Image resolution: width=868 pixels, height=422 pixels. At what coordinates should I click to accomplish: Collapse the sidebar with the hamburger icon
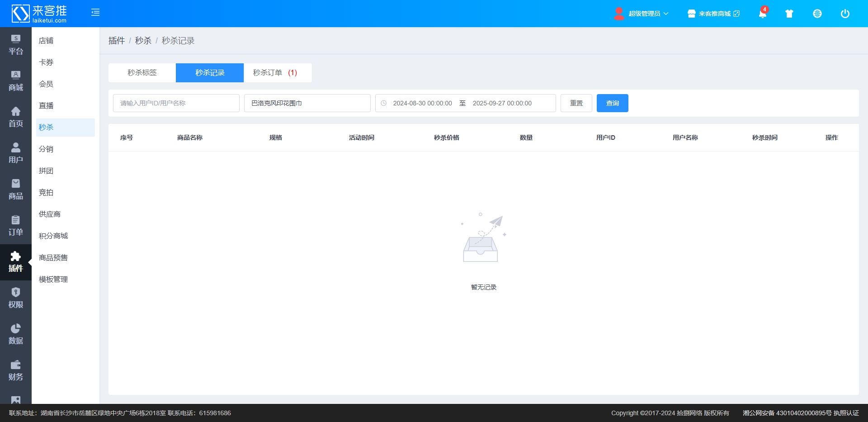95,13
